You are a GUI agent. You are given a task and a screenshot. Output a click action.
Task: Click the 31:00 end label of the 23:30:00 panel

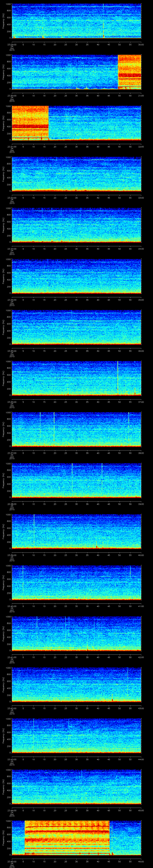pos(141,96)
